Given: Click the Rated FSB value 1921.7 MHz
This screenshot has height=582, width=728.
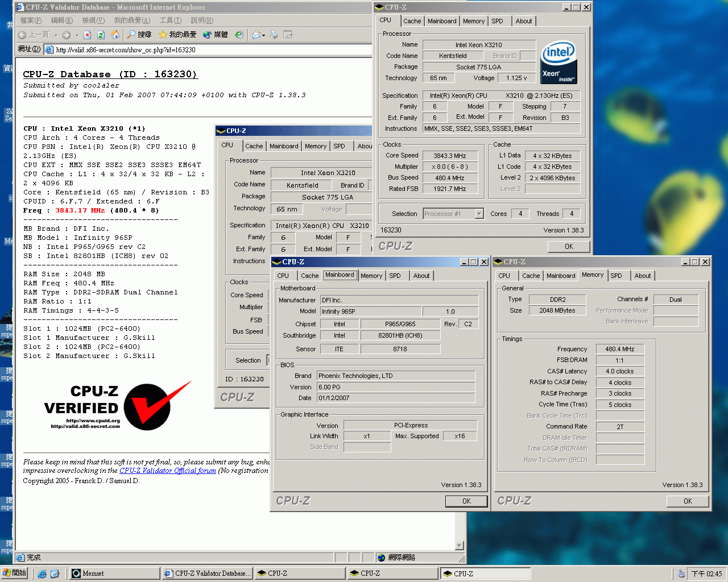Looking at the screenshot, I should (x=449, y=189).
